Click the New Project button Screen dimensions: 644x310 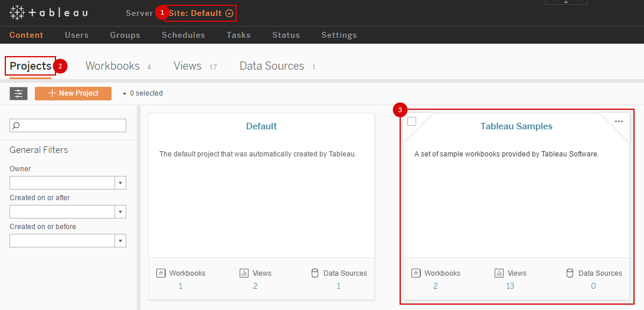[x=73, y=93]
